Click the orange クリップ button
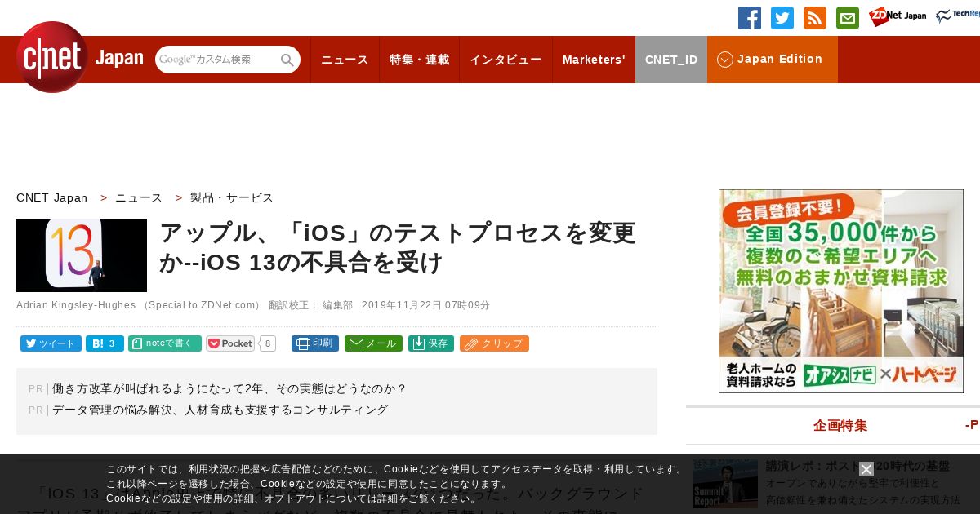This screenshot has height=514, width=980. (x=494, y=343)
